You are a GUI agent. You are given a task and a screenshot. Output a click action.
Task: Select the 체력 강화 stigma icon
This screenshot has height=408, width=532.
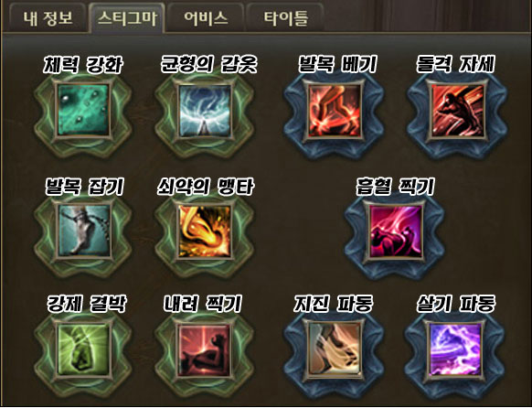click(x=83, y=111)
